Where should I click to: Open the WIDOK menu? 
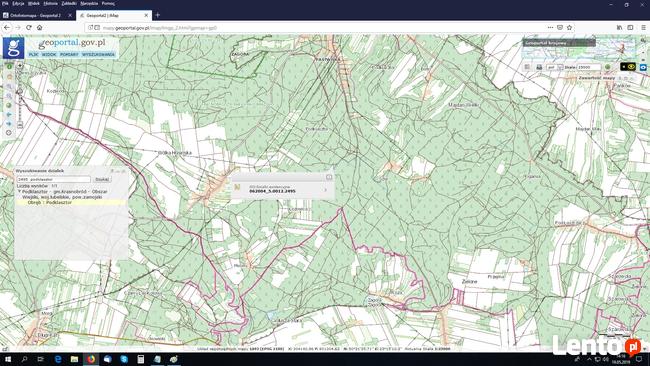pyautogui.click(x=49, y=54)
